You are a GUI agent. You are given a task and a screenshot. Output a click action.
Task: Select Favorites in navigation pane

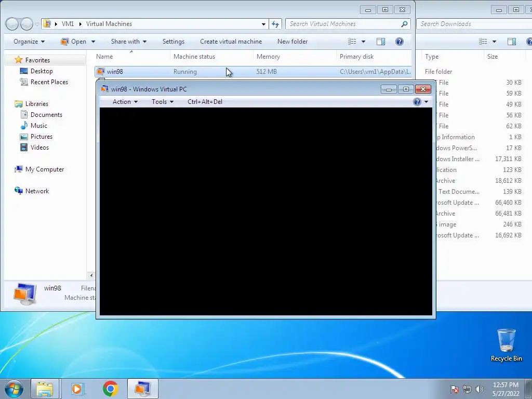pos(37,60)
